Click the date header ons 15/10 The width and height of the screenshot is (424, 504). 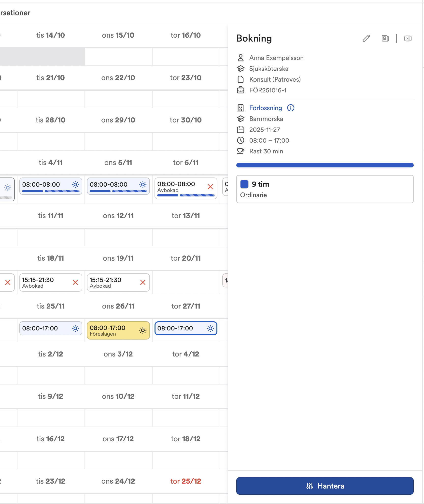click(x=118, y=35)
